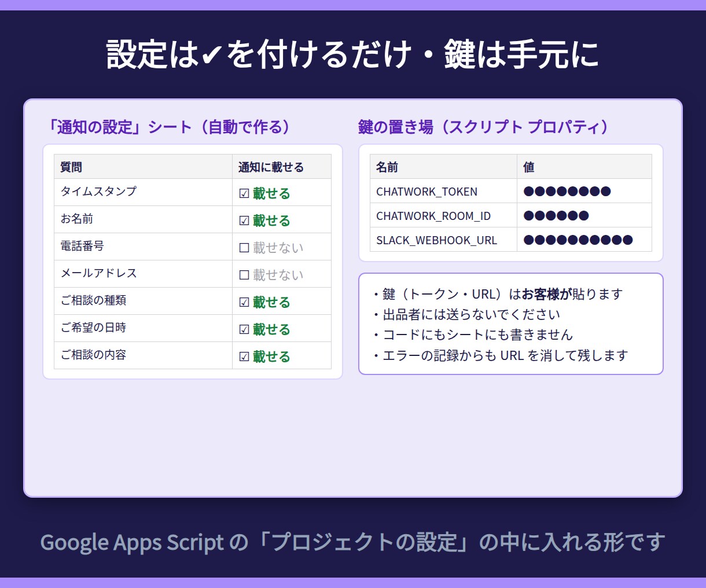Click the masked value of CHATWORK_TOKEN
The height and width of the screenshot is (588, 706).
[x=567, y=192]
